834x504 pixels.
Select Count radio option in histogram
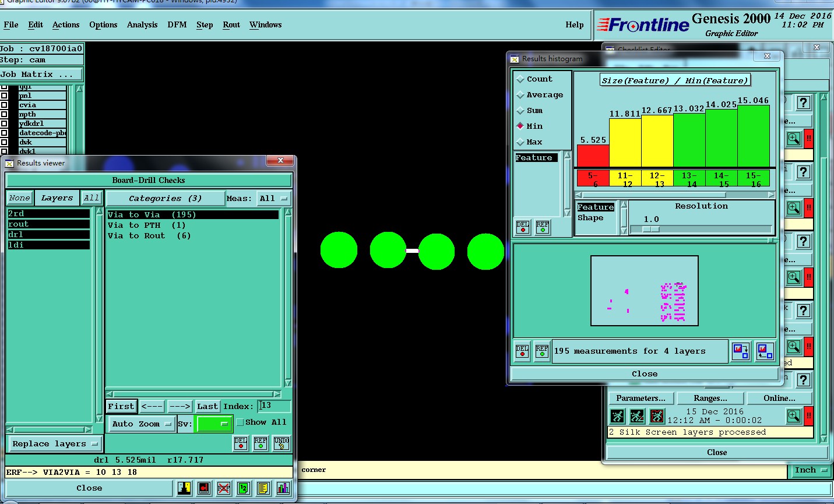[x=520, y=79]
